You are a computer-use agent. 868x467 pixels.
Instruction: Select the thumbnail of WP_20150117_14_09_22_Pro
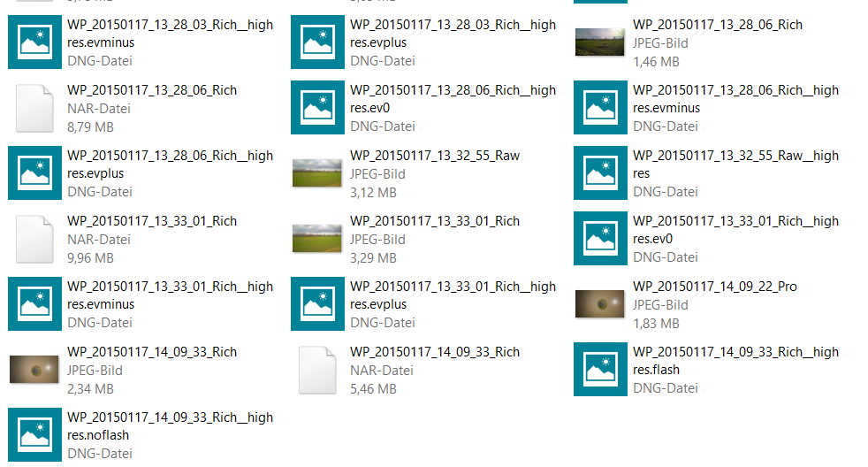(x=600, y=303)
